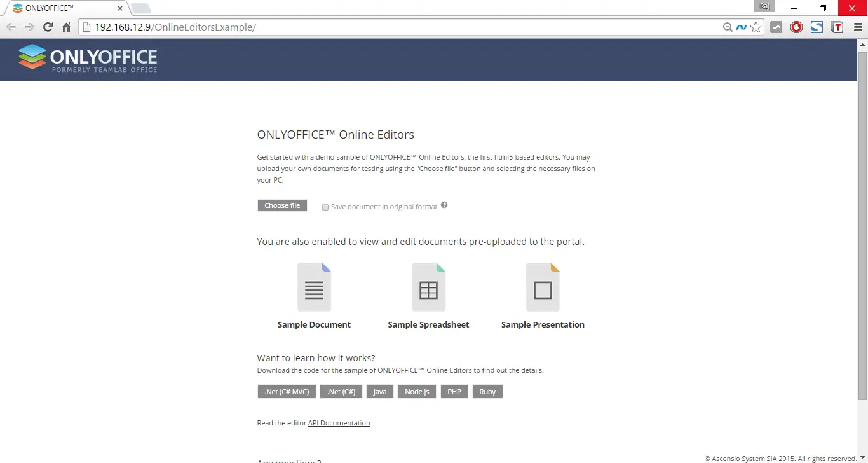The width and height of the screenshot is (868, 463).
Task: Click the scrollbar down arrow
Action: click(x=862, y=458)
